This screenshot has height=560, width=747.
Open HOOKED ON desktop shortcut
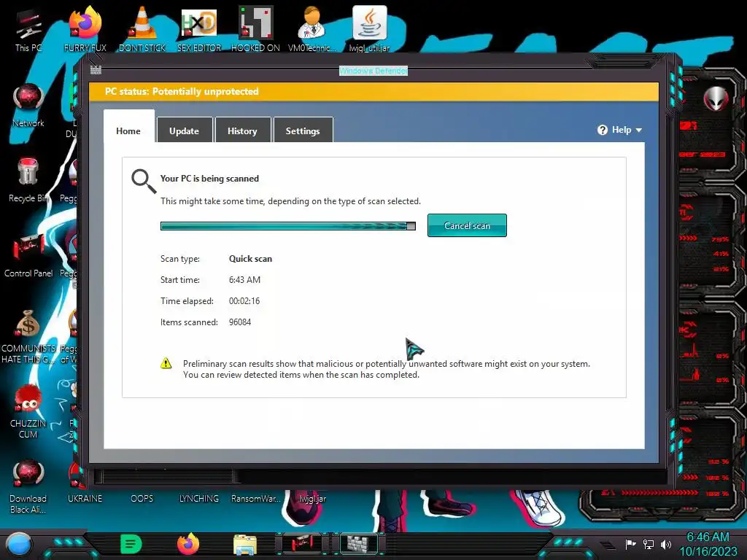[256, 29]
